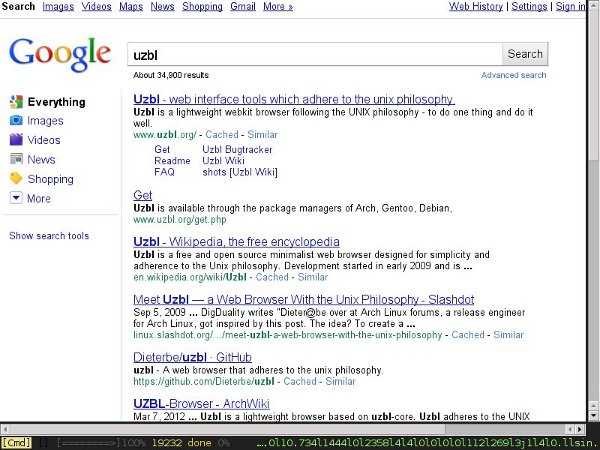
Task: Focus the search box containing uzbl
Action: pyautogui.click(x=315, y=54)
